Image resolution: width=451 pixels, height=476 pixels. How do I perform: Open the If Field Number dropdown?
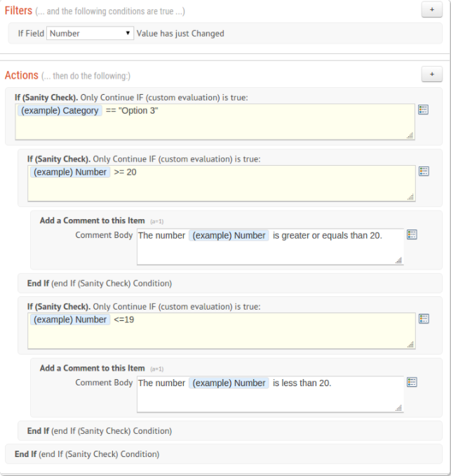[x=90, y=34]
